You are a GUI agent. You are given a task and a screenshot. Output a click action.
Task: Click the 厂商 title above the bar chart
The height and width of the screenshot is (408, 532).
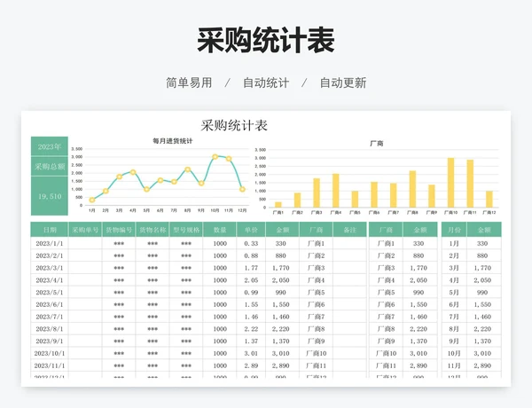(377, 144)
